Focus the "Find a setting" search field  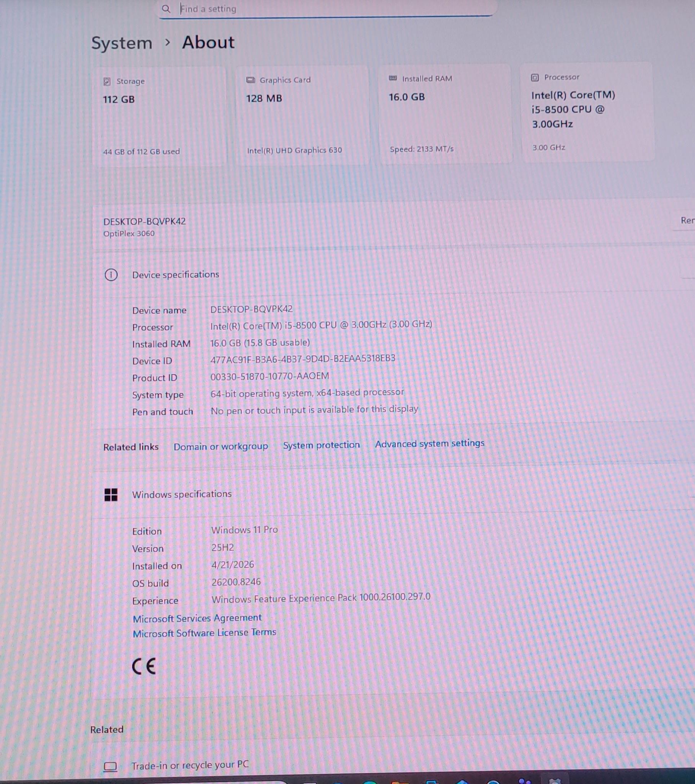point(326,8)
